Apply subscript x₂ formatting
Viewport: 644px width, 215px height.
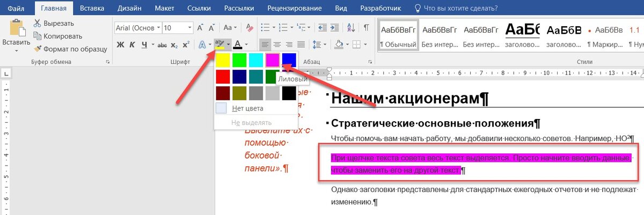[x=174, y=45]
